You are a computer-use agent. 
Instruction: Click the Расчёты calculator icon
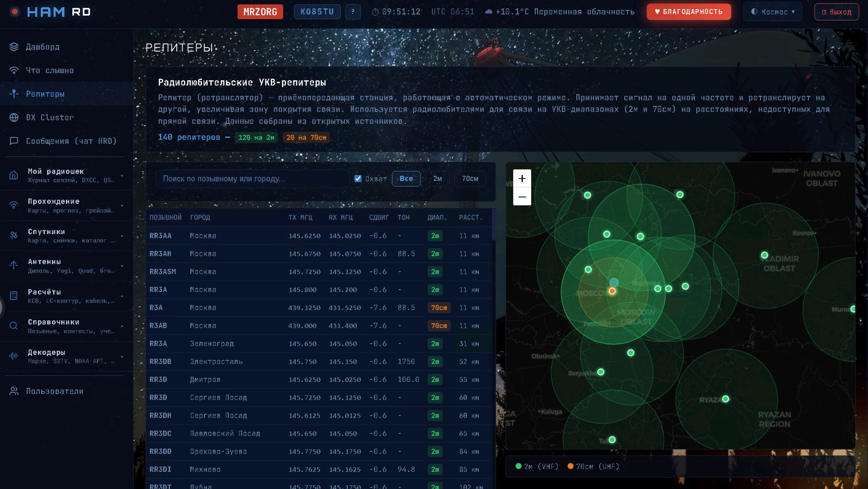(x=14, y=296)
